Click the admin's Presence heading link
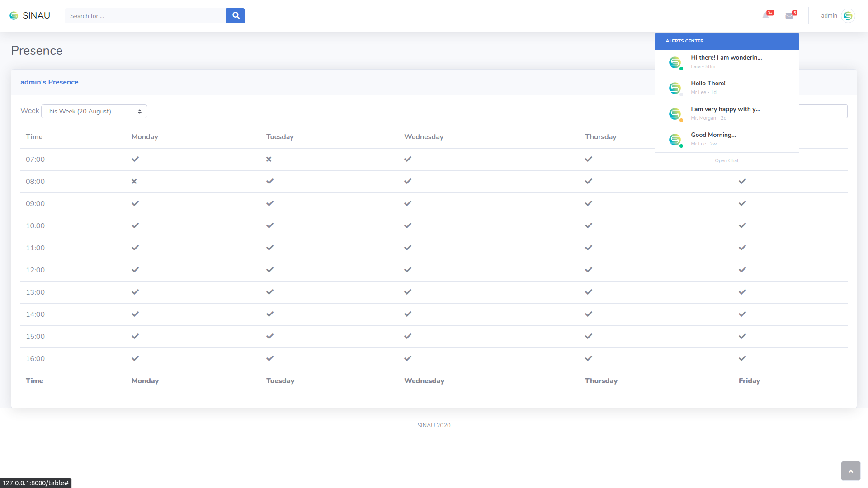868x488 pixels. point(49,82)
